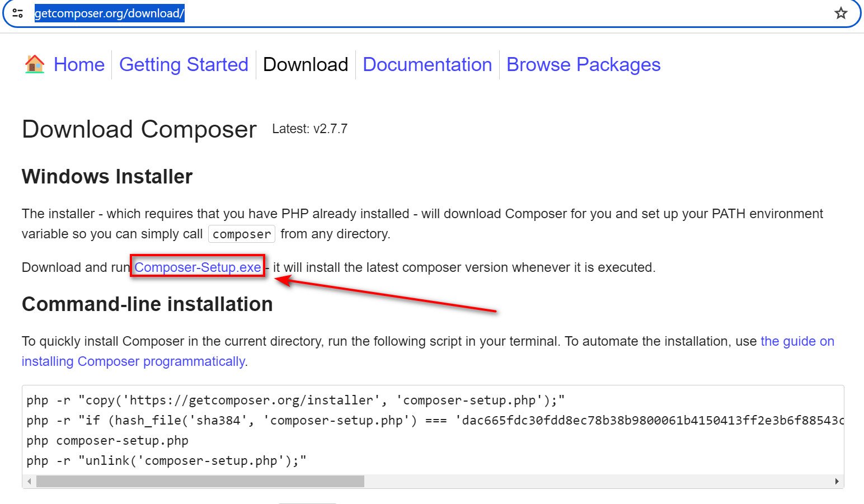Image resolution: width=864 pixels, height=504 pixels.
Task: Download Composer-Setup.exe installer
Action: 198,267
